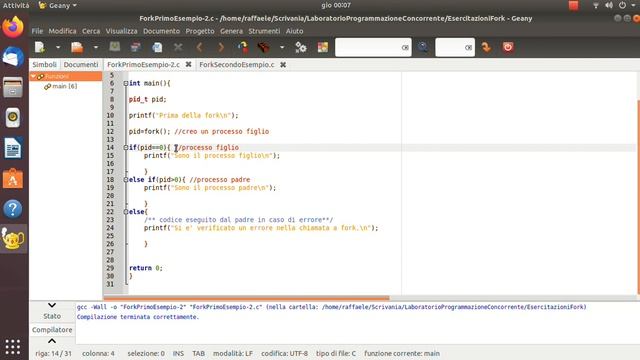The height and width of the screenshot is (360, 640).
Task: Navigate forward with the right arrow icon
Action: tap(221, 47)
